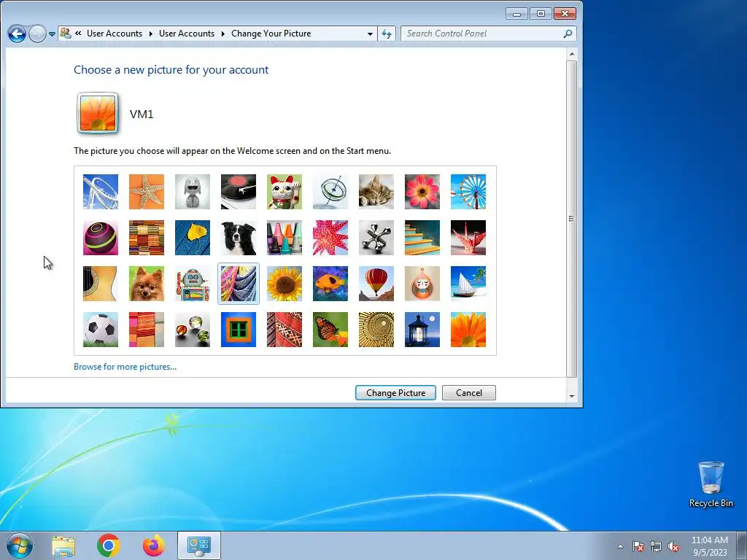The width and height of the screenshot is (747, 560).
Task: Select the red patterned rug picture
Action: point(285,330)
